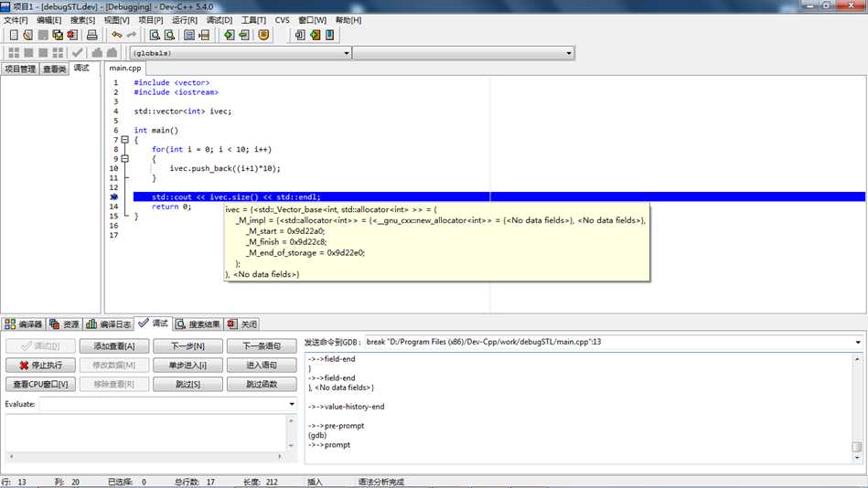Click the Undo toolbar icon
The height and width of the screenshot is (488, 868).
(117, 35)
